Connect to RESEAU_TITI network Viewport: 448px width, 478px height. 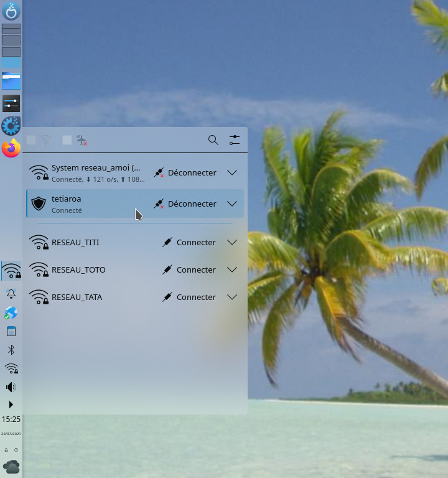pos(189,242)
